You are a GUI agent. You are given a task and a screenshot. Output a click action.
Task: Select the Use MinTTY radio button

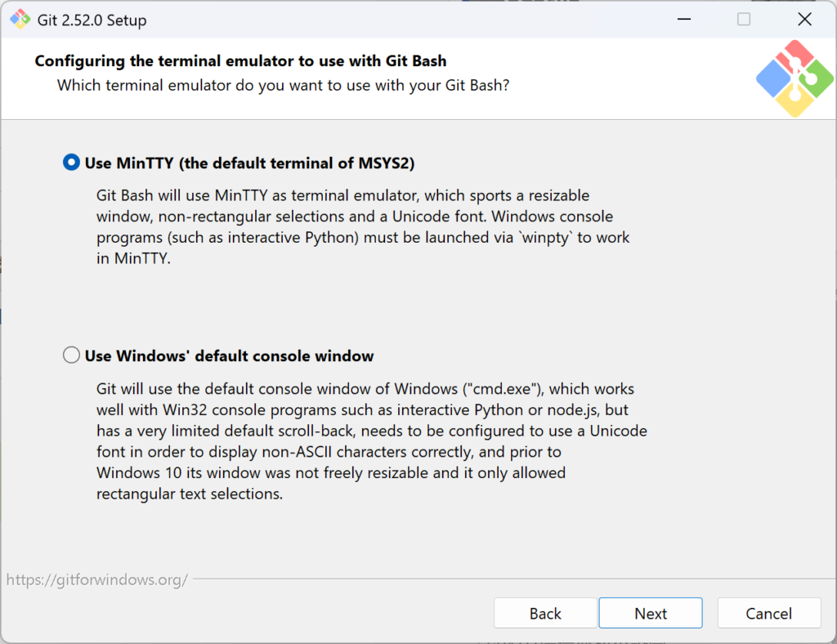pos(71,163)
